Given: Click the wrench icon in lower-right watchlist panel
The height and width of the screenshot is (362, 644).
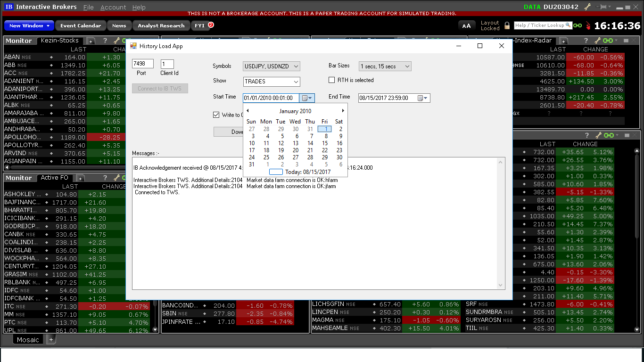Looking at the screenshot, I should [x=597, y=135].
